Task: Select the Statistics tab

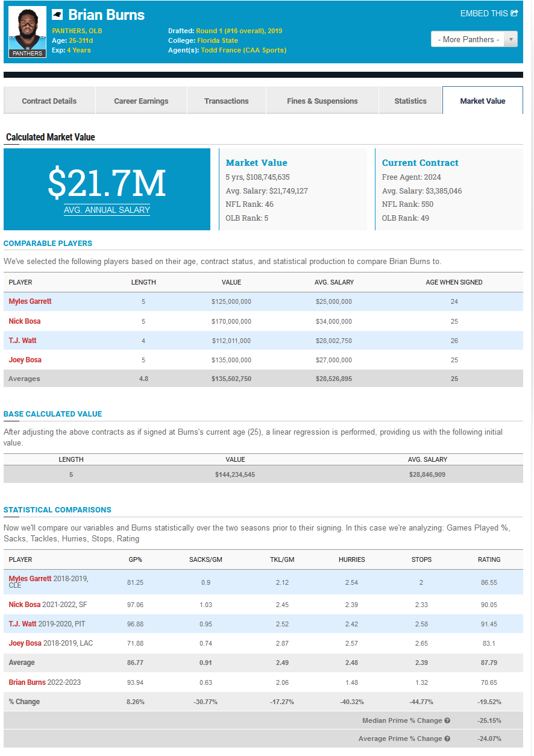Action: pos(410,101)
